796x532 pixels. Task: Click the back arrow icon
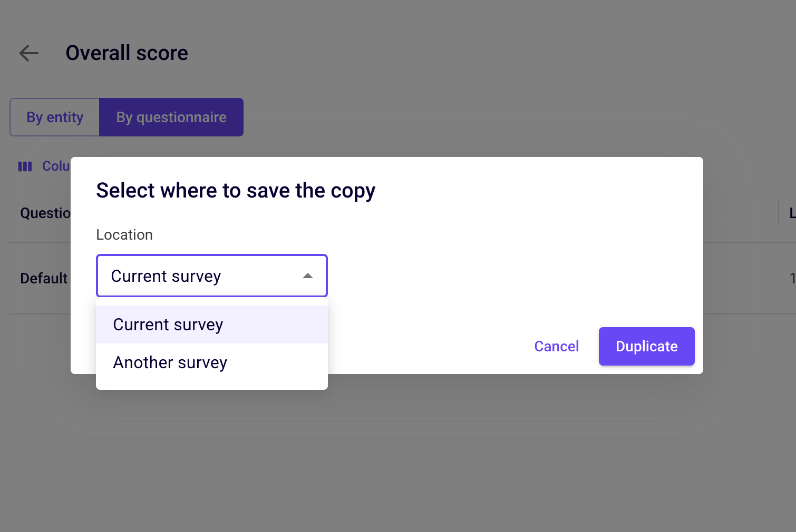(29, 53)
